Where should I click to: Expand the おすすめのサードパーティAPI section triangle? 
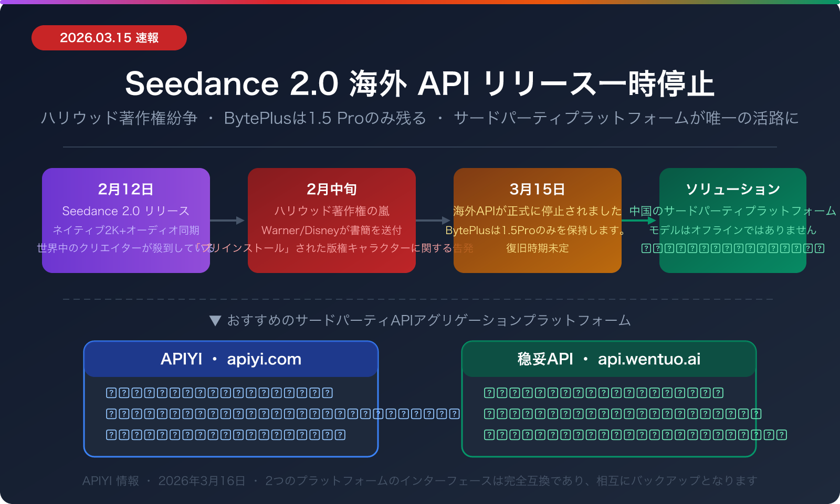[214, 320]
